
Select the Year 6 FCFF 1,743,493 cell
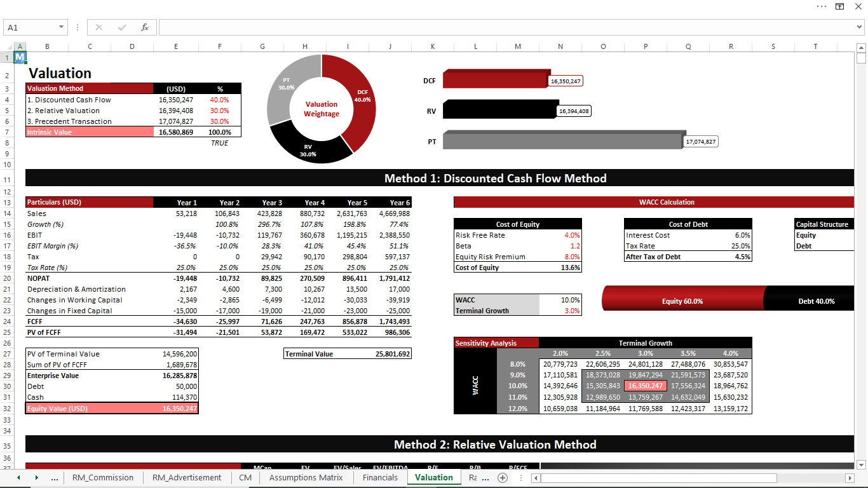tap(390, 322)
